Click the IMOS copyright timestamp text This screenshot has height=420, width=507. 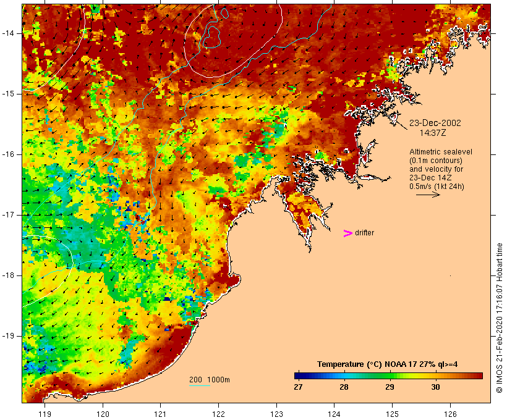(x=499, y=318)
